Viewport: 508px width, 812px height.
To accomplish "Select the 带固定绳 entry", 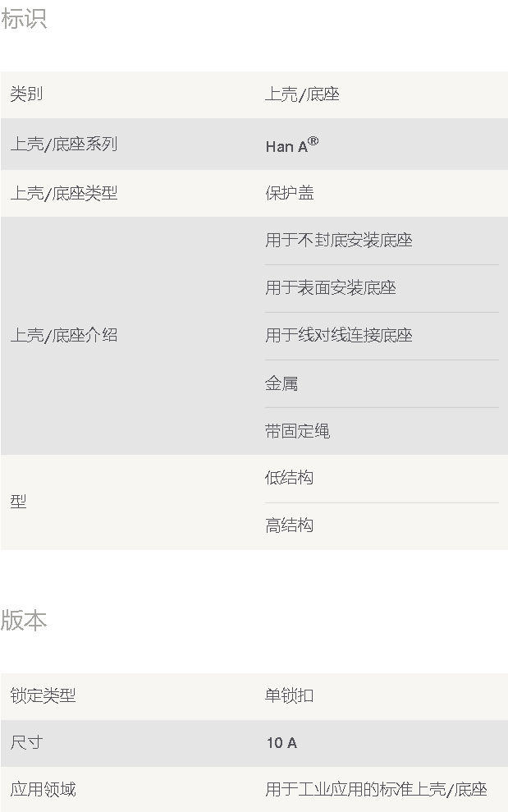I will pyautogui.click(x=297, y=431).
